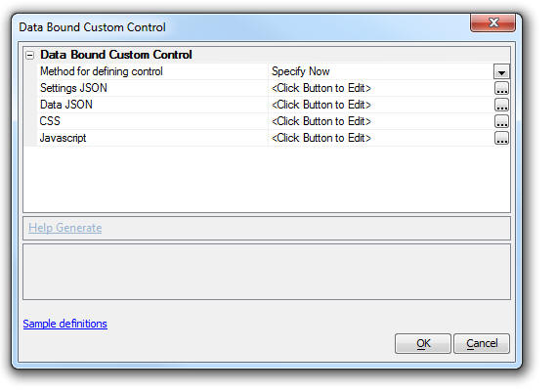Close the Data Bound Custom Control dialog
556x392 pixels.
click(492, 22)
